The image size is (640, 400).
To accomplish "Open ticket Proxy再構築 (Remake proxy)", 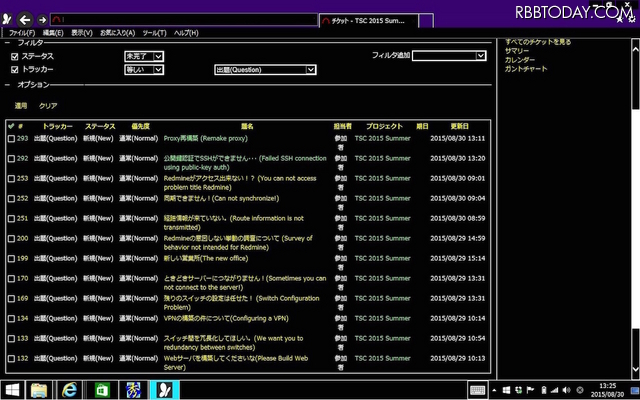I will 205,138.
